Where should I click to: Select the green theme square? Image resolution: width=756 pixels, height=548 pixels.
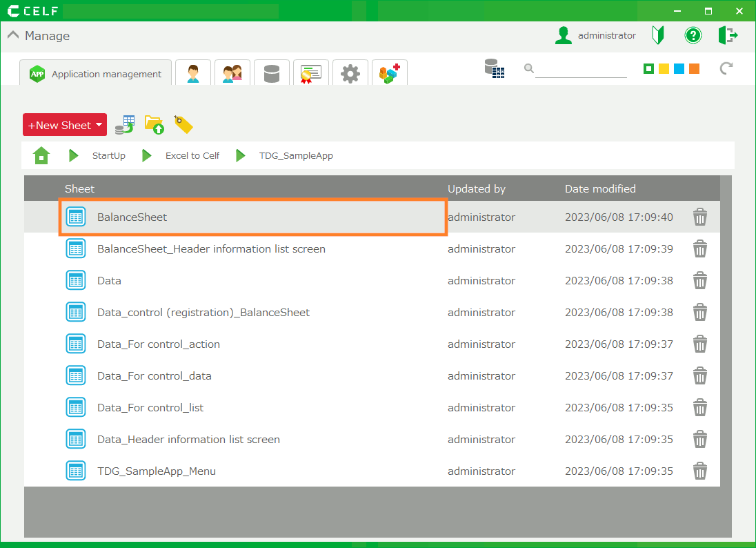(x=648, y=68)
